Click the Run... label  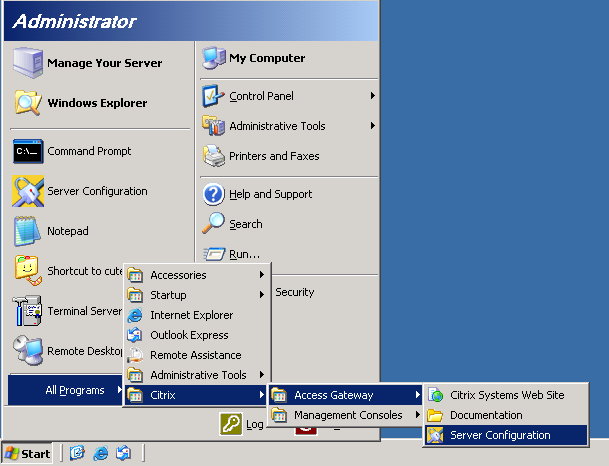pyautogui.click(x=244, y=254)
